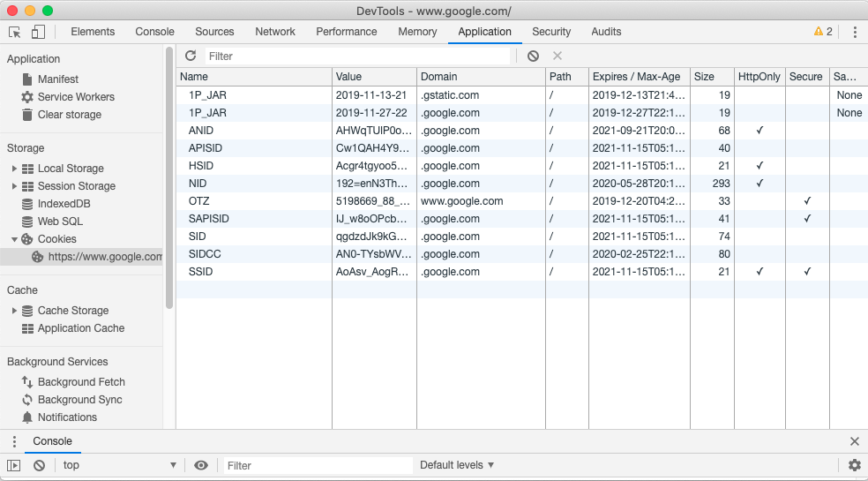The height and width of the screenshot is (481, 868).
Task: Click value 2019-11-27-22 cell
Action: (374, 113)
